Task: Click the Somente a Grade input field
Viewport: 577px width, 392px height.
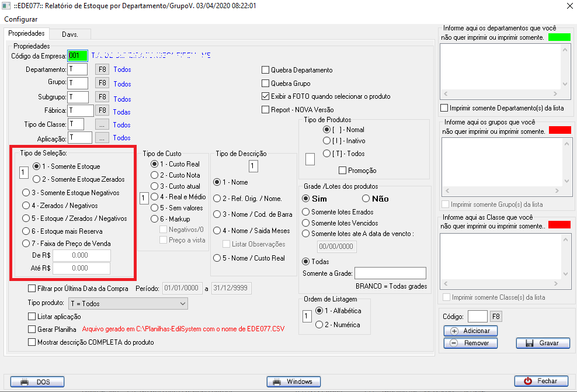Action: [390, 273]
